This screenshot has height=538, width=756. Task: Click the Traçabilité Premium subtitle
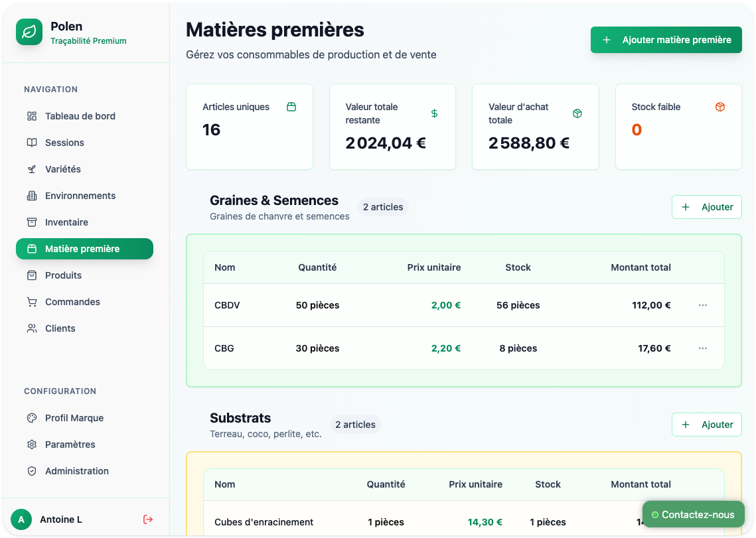88,41
